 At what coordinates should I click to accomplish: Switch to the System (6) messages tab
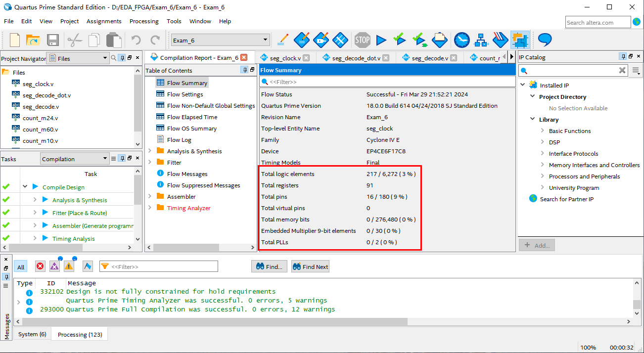(32, 334)
